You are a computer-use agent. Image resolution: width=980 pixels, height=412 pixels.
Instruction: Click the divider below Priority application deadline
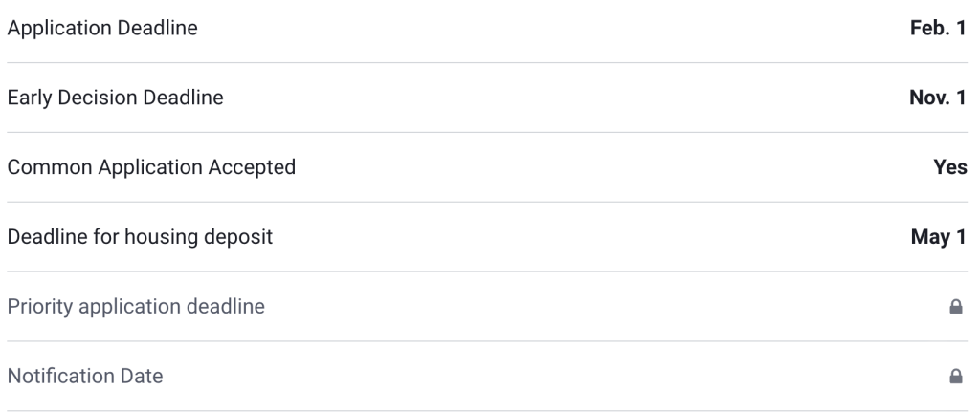tap(490, 341)
